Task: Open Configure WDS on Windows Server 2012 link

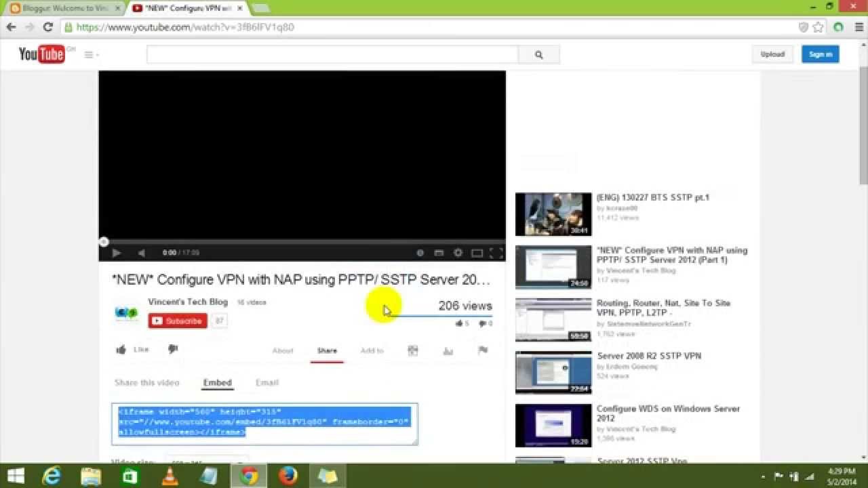Action: pos(668,413)
